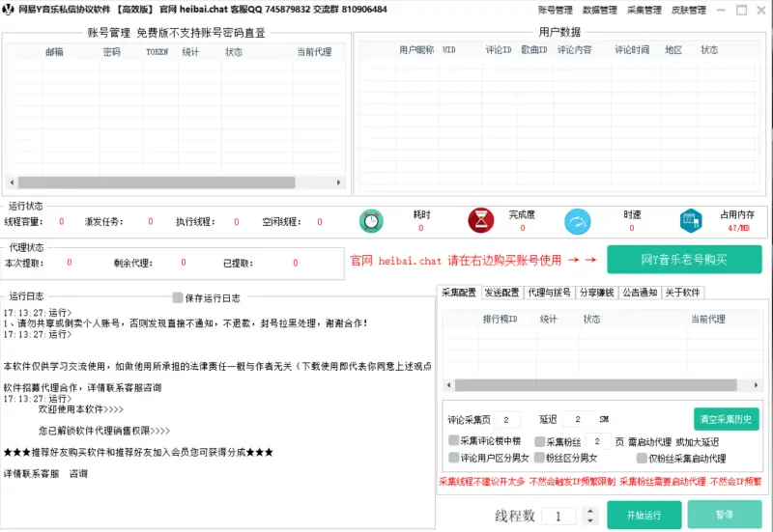The width and height of the screenshot is (773, 532).
Task: Enable the 保存运行日志 checkbox
Action: (178, 297)
